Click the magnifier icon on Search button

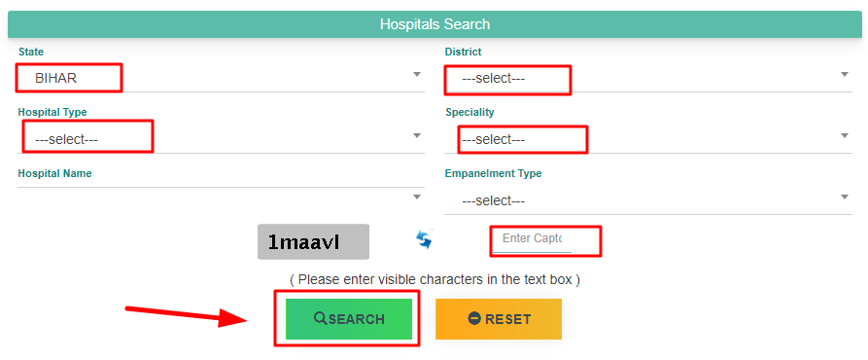tap(321, 318)
